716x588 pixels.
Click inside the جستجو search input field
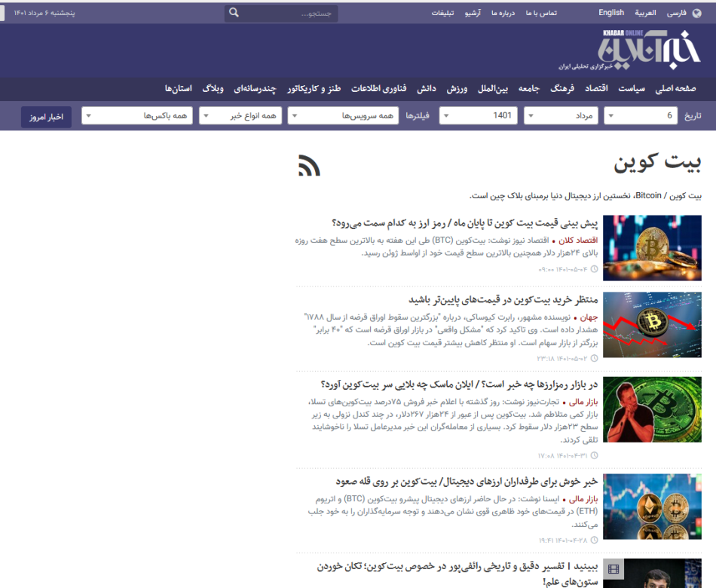click(301, 12)
